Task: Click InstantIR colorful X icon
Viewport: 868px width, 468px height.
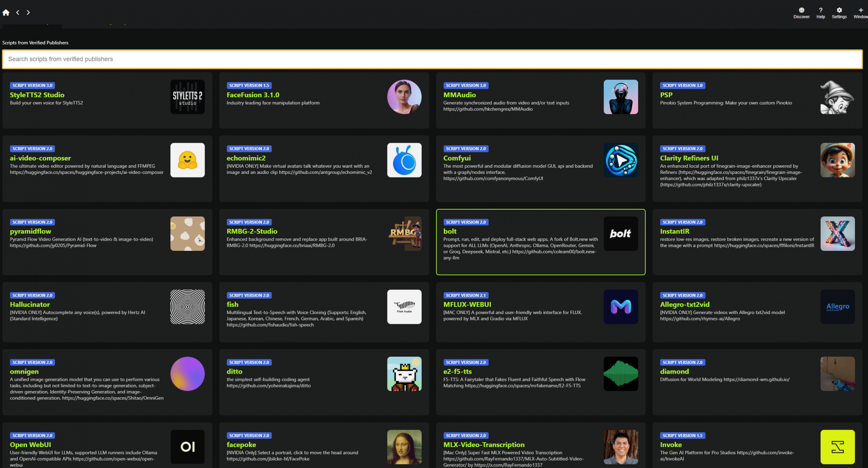Action: pyautogui.click(x=837, y=233)
